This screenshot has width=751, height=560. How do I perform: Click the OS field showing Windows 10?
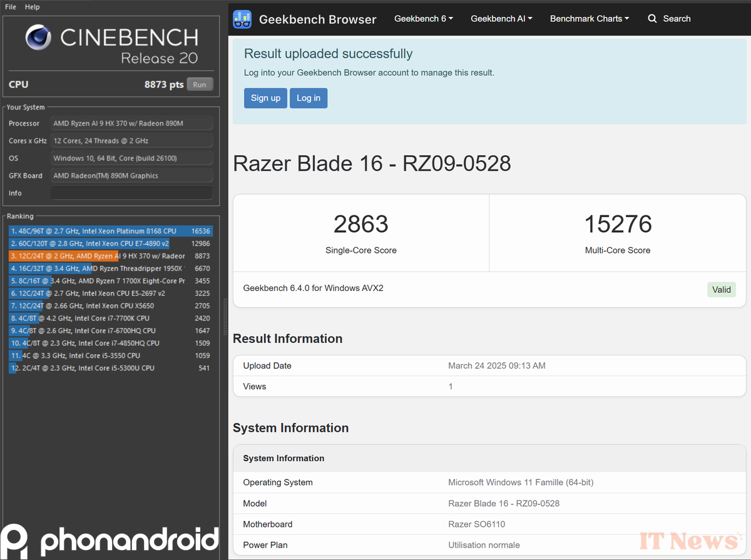tap(131, 158)
